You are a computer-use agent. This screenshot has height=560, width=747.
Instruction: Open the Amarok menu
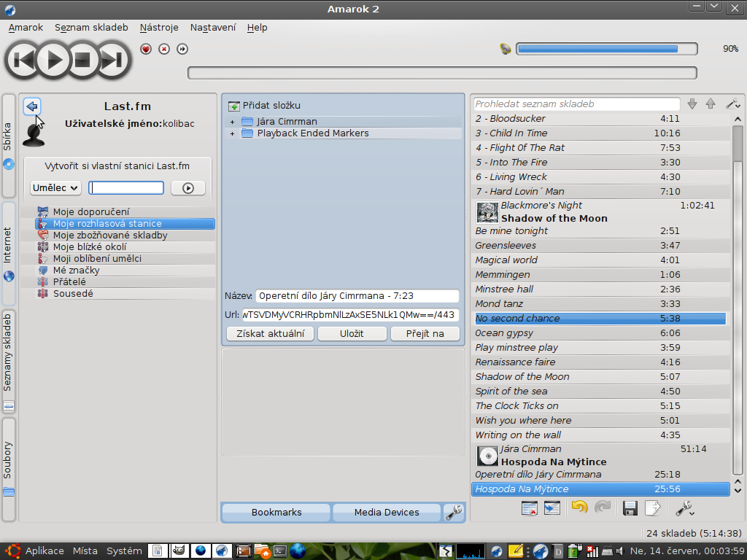click(26, 28)
